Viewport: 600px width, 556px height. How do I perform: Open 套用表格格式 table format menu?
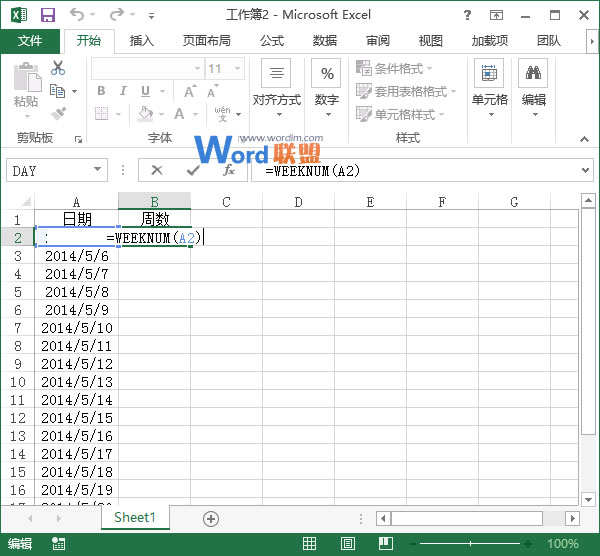point(406,91)
